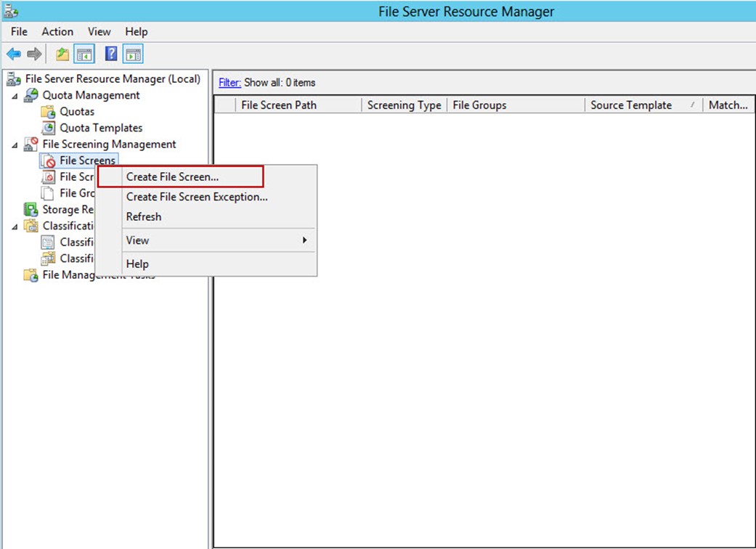Click the Classification Management node icon
The height and width of the screenshot is (549, 756).
31,226
